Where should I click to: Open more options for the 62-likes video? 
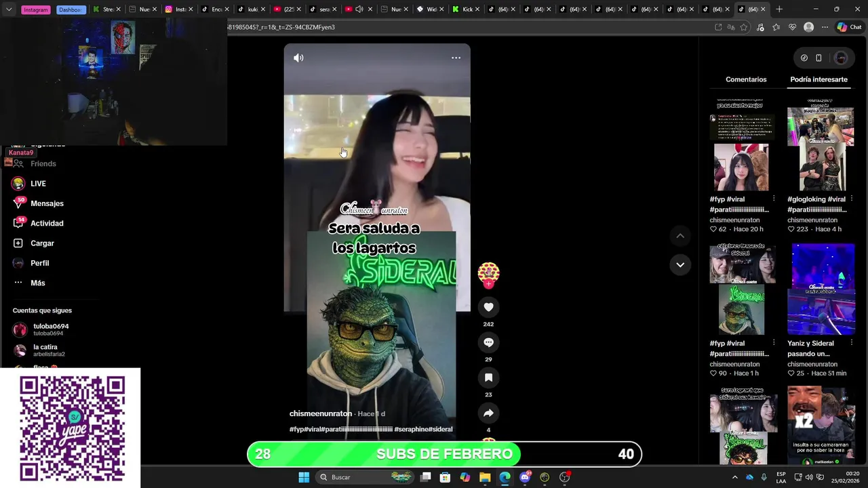coord(774,199)
